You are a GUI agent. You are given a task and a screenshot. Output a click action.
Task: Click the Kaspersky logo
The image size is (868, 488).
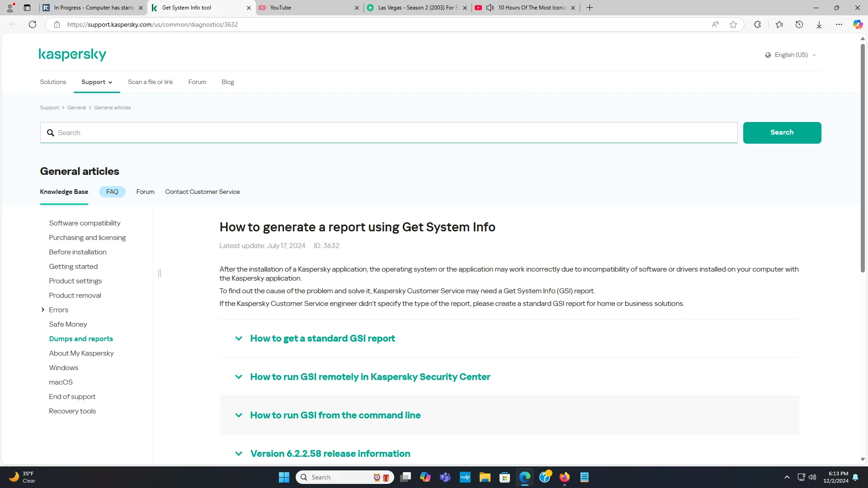(72, 54)
